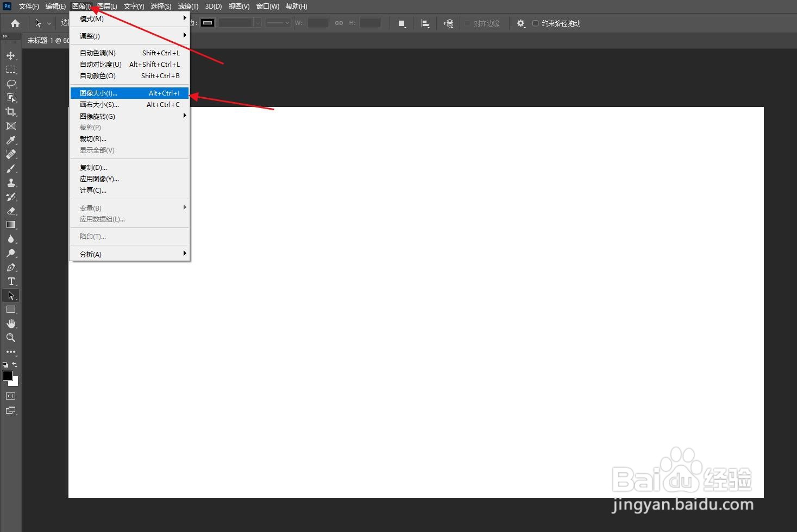This screenshot has width=797, height=532.
Task: Select the Pen tool
Action: tap(11, 267)
